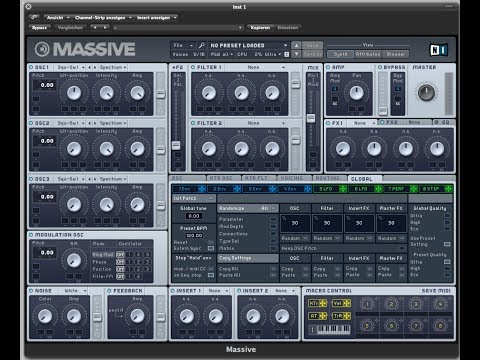Click the Massive logo
This screenshot has height=360, width=480.
tap(85, 49)
